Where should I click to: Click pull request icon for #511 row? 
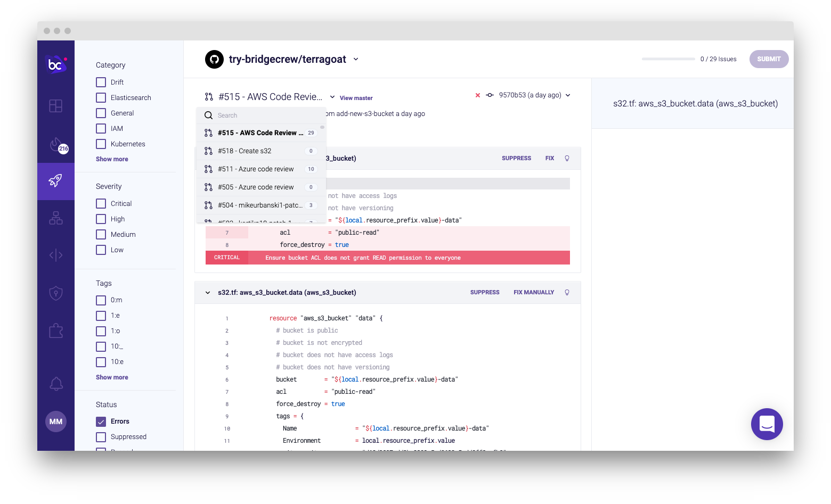pyautogui.click(x=208, y=169)
